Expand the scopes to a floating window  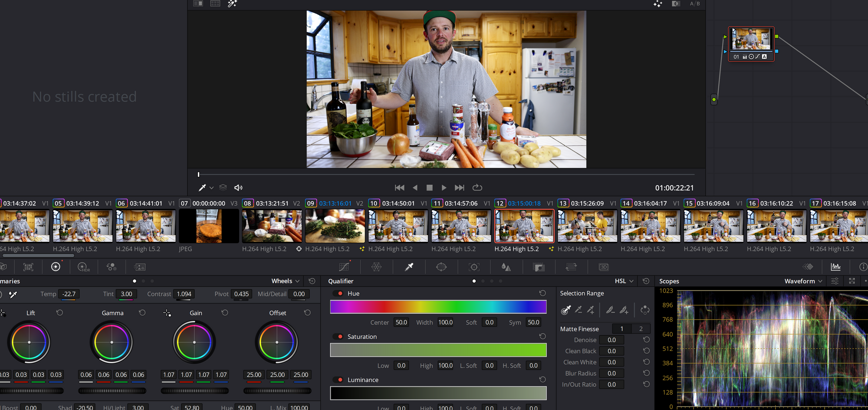click(852, 281)
